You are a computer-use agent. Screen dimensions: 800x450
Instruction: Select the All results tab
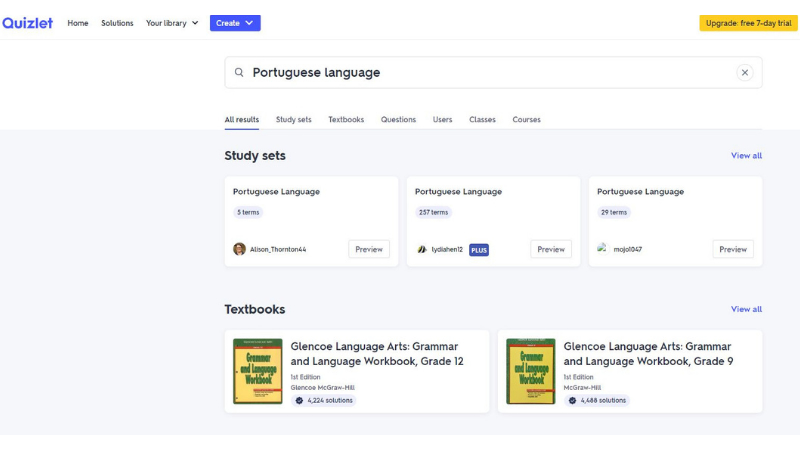tap(242, 119)
